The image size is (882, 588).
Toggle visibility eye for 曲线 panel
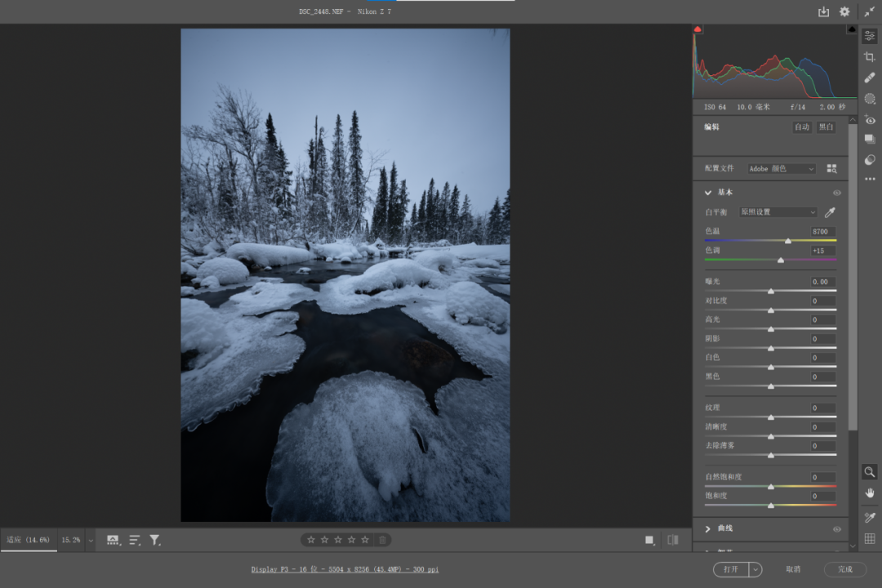(836, 529)
